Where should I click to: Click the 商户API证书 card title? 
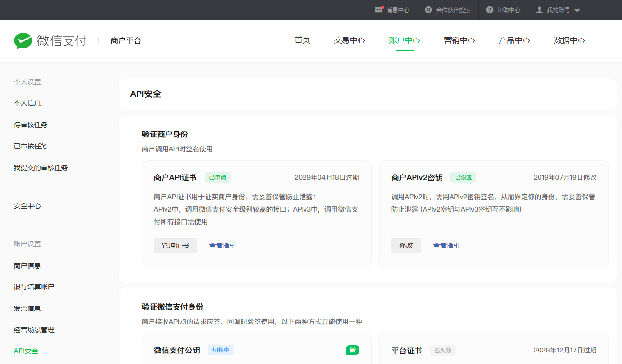click(175, 177)
